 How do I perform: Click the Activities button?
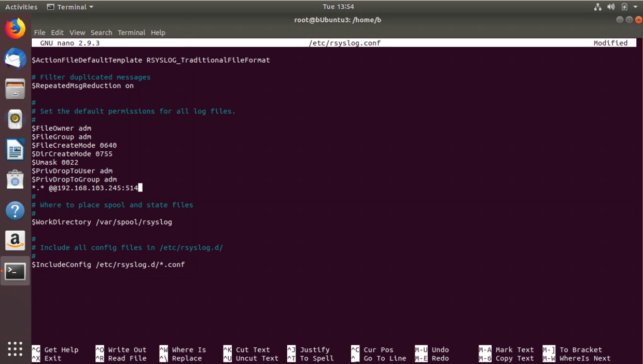pyautogui.click(x=21, y=7)
